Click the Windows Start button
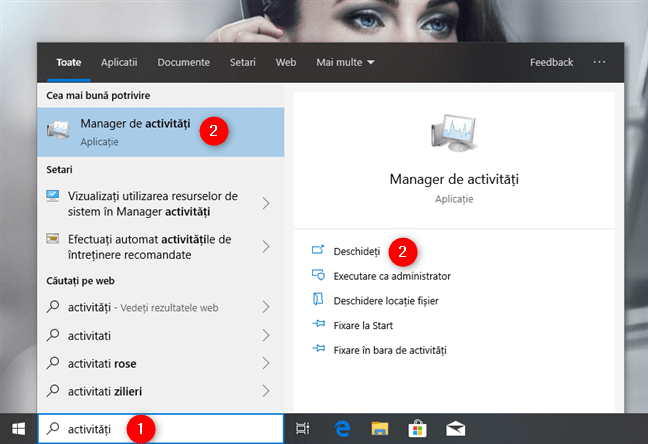This screenshot has height=444, width=648. tap(18, 428)
